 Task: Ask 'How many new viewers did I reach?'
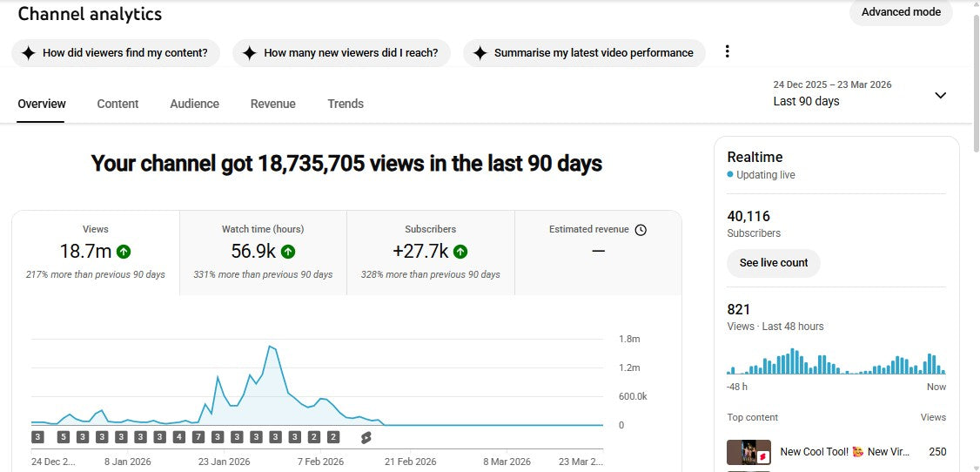click(x=341, y=53)
